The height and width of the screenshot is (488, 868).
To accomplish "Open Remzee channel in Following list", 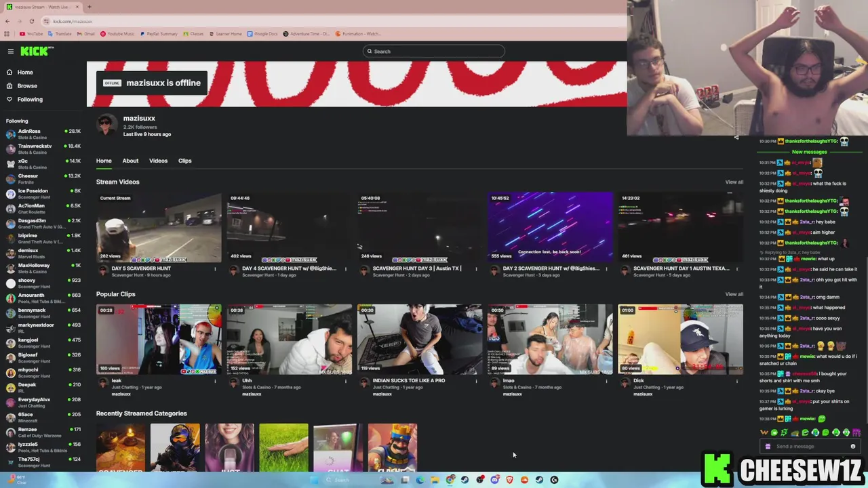I will pos(43,432).
